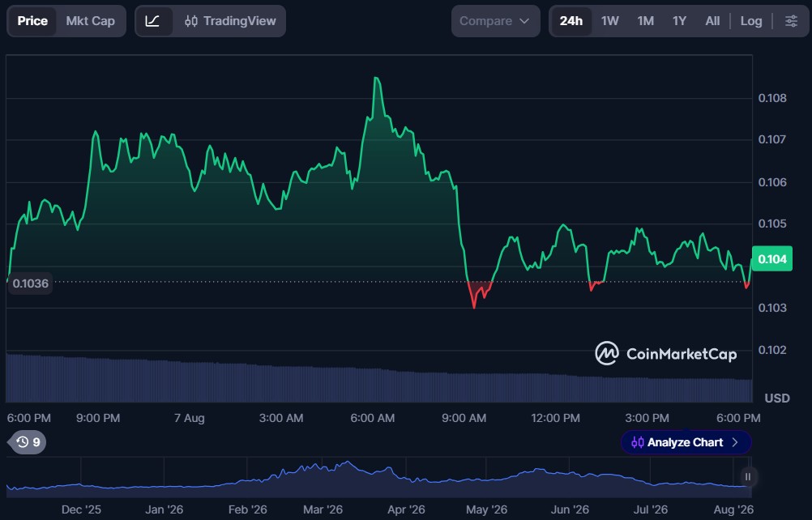Select the Price tab
Screen dimensions: 812x520
(x=32, y=21)
